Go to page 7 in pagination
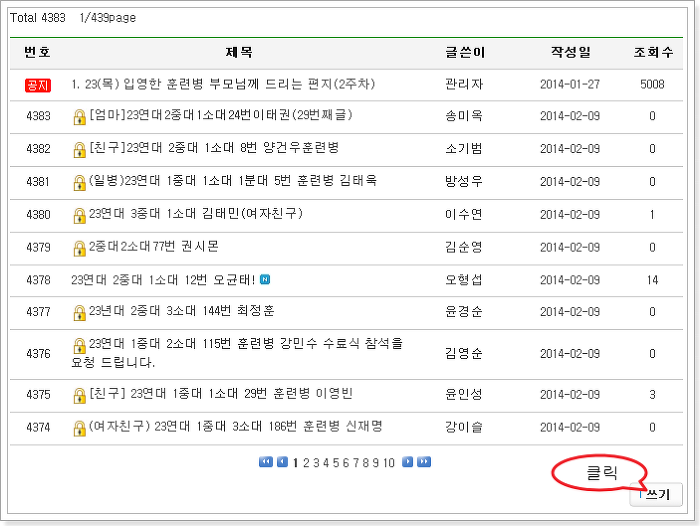The image size is (700, 526). point(356,463)
